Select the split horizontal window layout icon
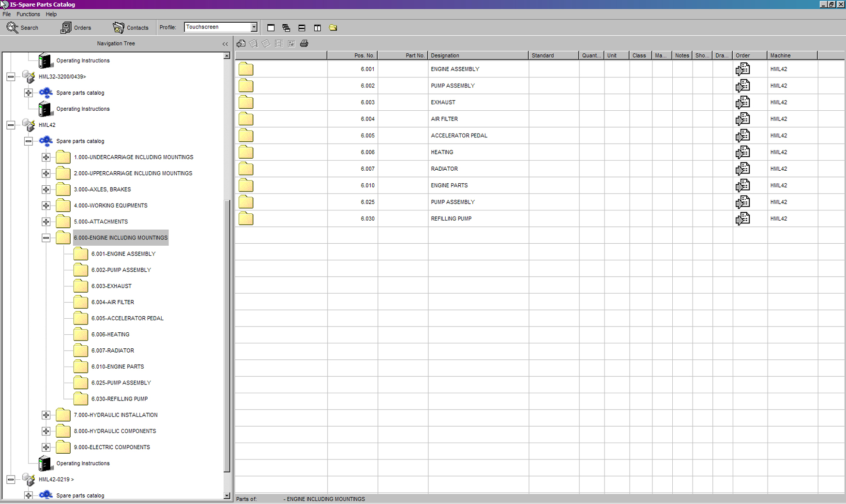The width and height of the screenshot is (846, 504). click(x=302, y=28)
